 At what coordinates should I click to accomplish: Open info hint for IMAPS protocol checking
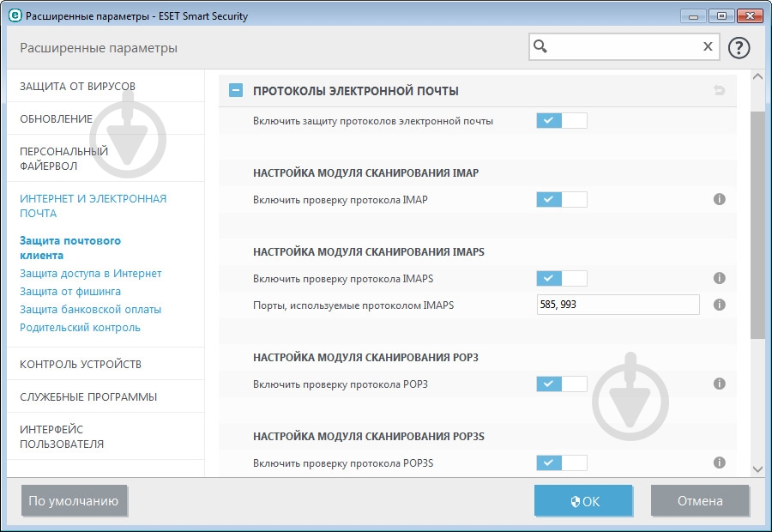pos(719,277)
